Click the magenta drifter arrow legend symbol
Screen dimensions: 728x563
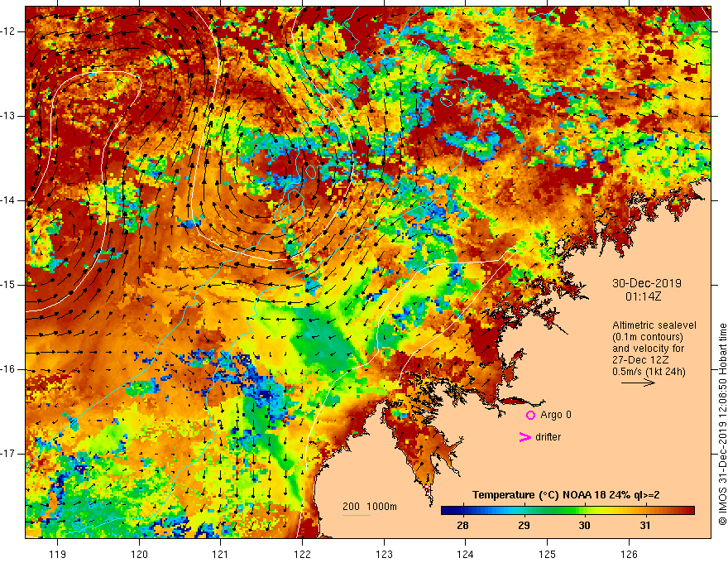[524, 437]
